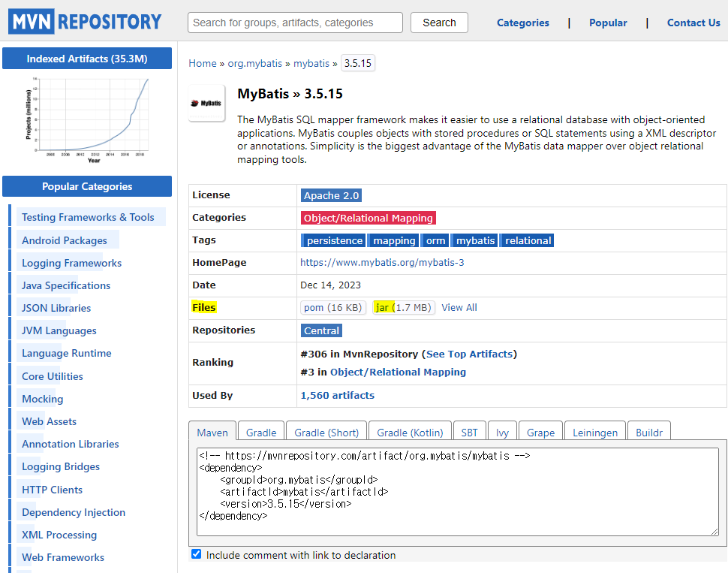Open Core Utilities category
Image resolution: width=728 pixels, height=573 pixels.
coord(52,376)
